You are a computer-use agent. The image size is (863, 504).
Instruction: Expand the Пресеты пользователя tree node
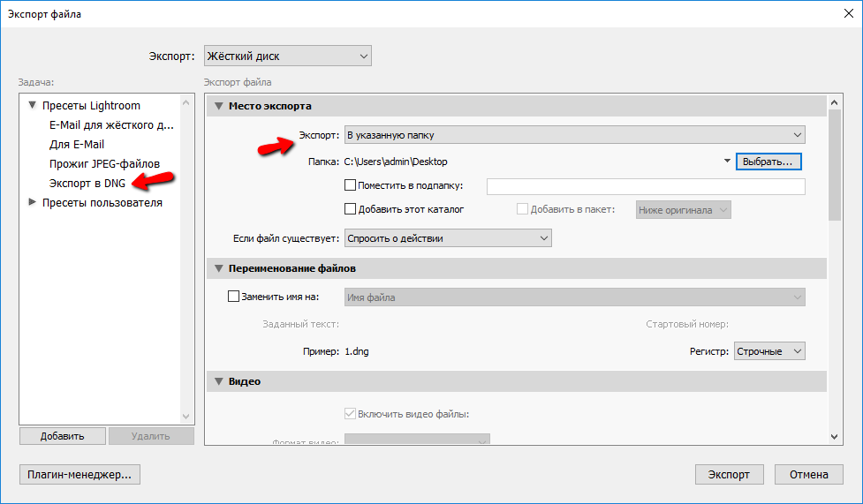pos(33,202)
